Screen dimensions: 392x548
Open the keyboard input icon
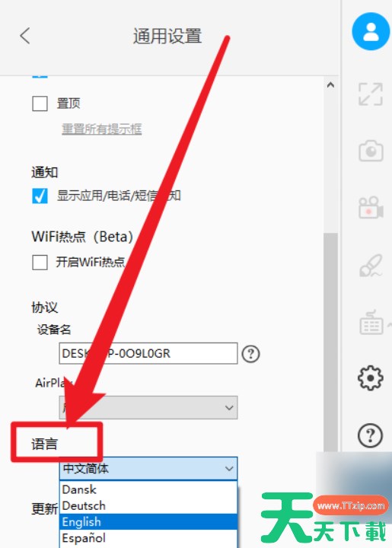[371, 322]
